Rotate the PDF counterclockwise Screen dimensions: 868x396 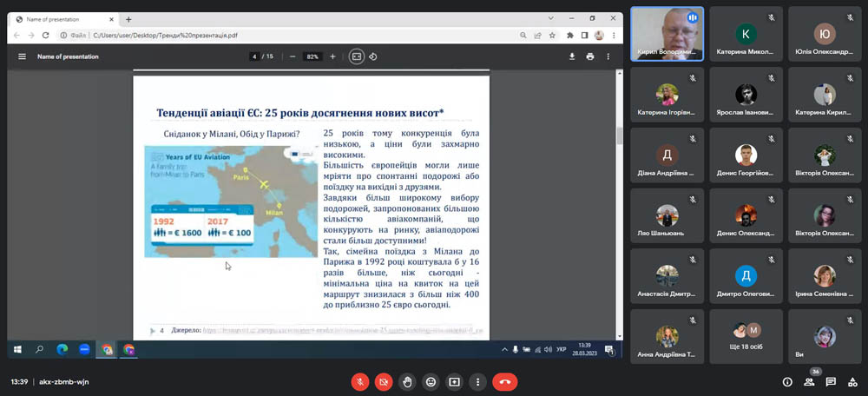373,56
